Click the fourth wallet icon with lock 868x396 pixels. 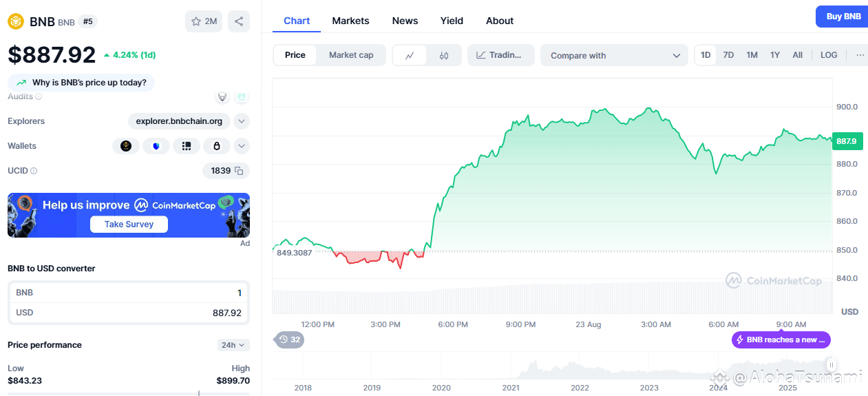(x=217, y=146)
